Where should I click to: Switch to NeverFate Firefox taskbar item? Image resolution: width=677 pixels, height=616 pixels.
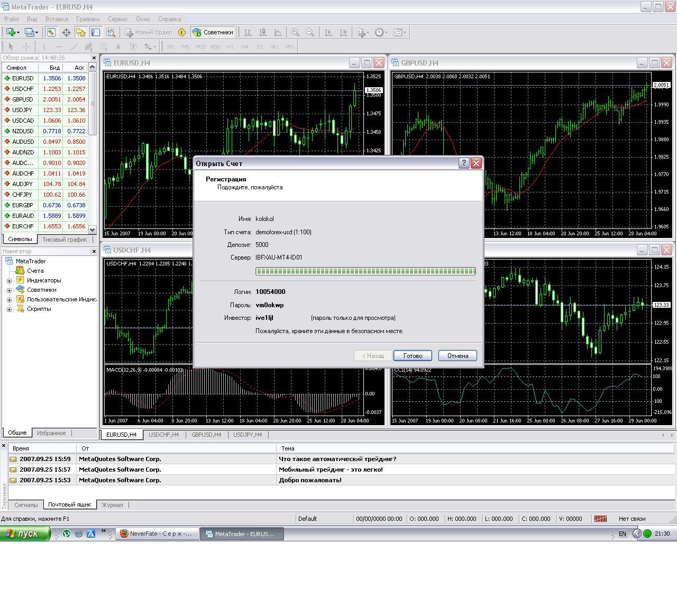point(158,534)
